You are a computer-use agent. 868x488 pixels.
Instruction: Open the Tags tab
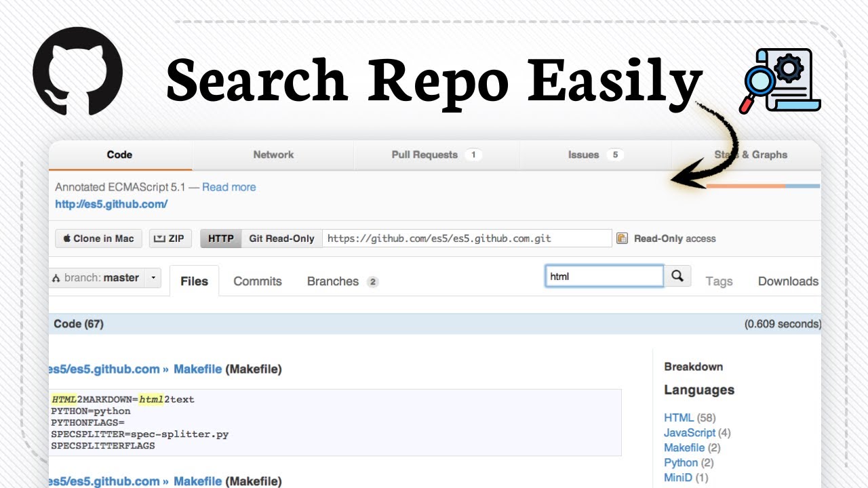click(x=719, y=281)
